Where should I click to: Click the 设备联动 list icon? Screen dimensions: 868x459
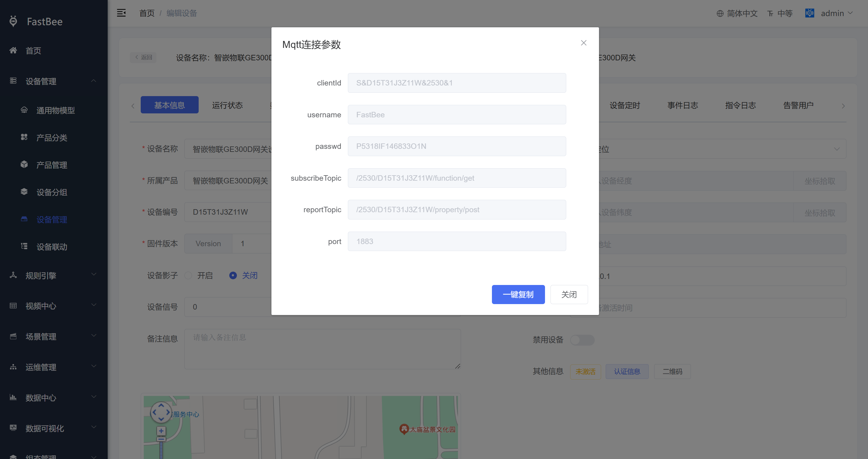click(24, 246)
